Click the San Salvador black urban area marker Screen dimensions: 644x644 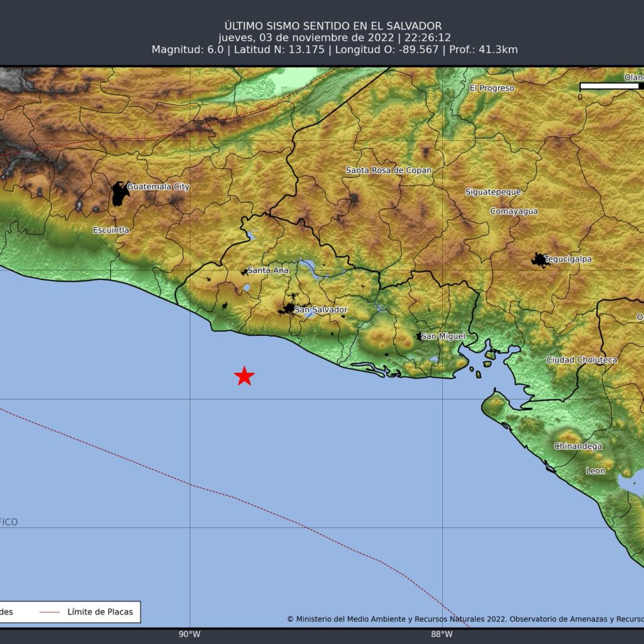(289, 309)
